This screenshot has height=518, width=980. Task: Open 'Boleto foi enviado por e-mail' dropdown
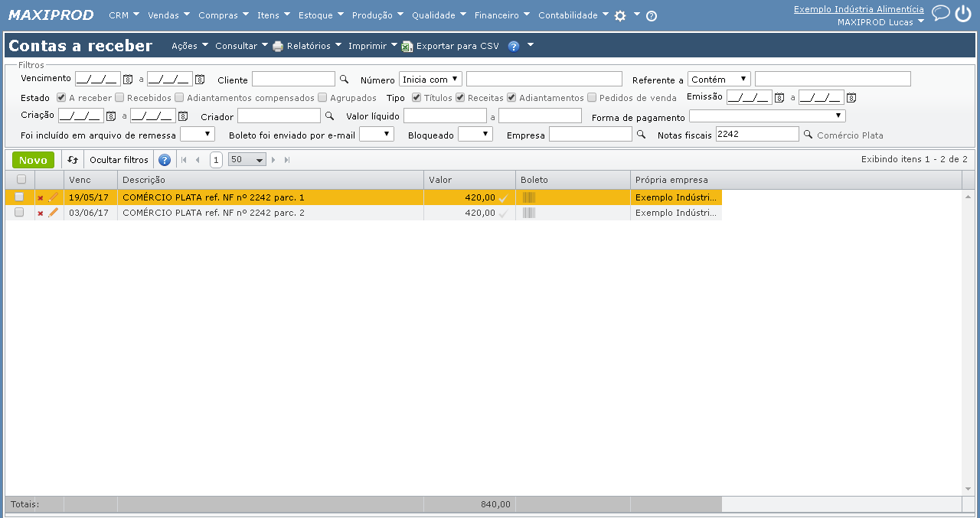[x=377, y=135]
